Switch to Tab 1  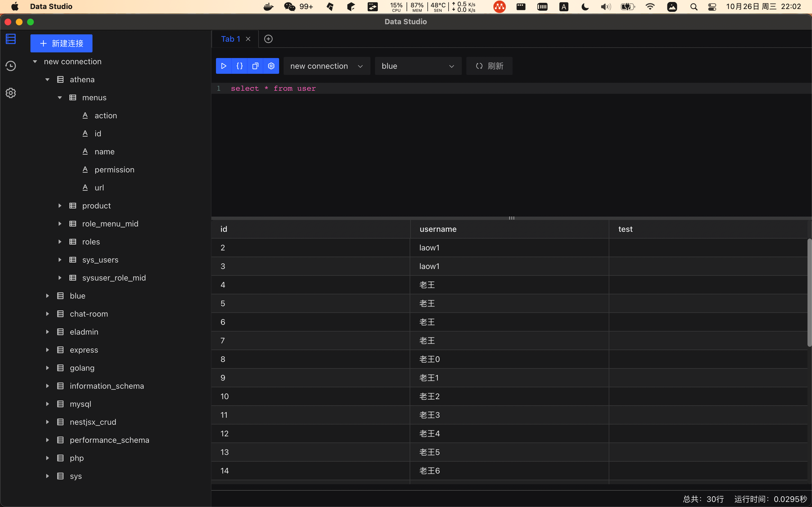[x=230, y=39]
